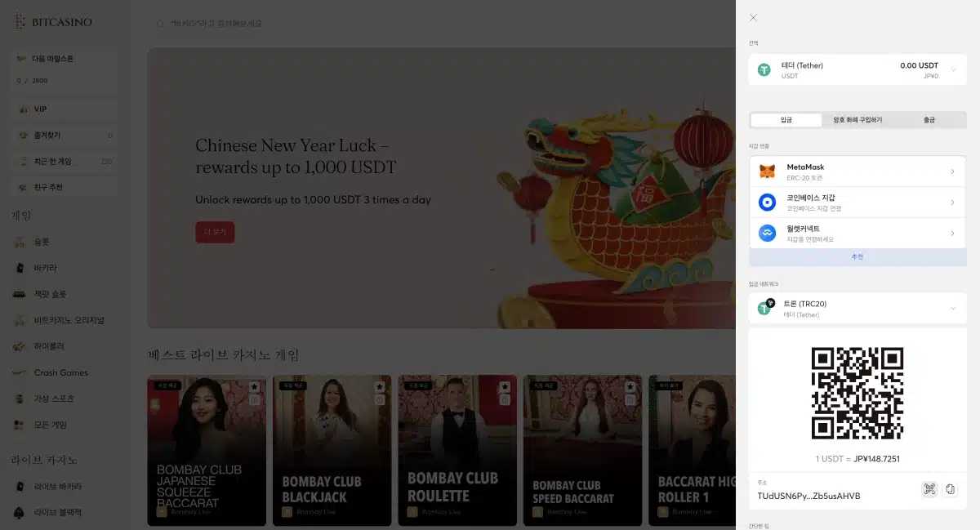The width and height of the screenshot is (980, 530).
Task: Click the 1 USDT = JP¥148.7251 rate
Action: (857, 459)
